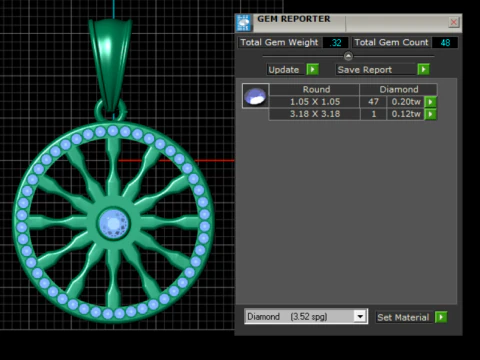This screenshot has width=480, height=360.
Task: Select the green pendant bail at top
Action: [x=110, y=65]
